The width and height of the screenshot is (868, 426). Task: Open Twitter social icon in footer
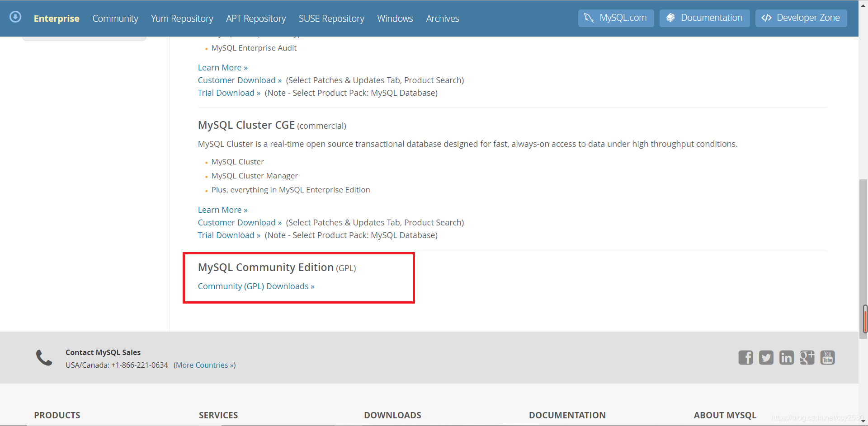[x=766, y=357]
